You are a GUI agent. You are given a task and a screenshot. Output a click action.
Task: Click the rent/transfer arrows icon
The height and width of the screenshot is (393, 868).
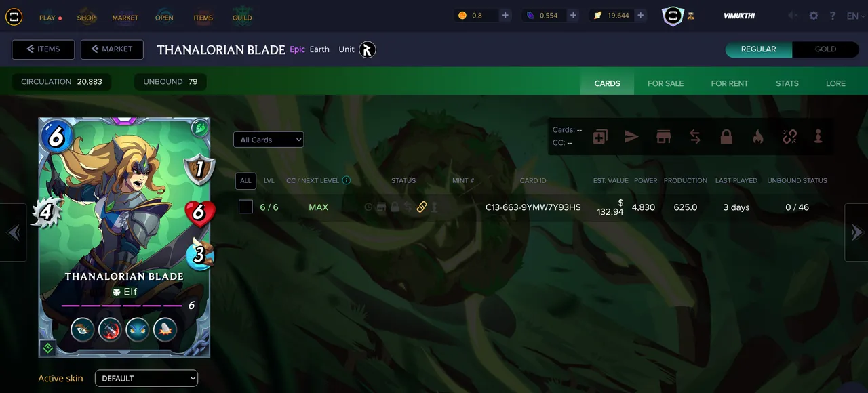[695, 137]
